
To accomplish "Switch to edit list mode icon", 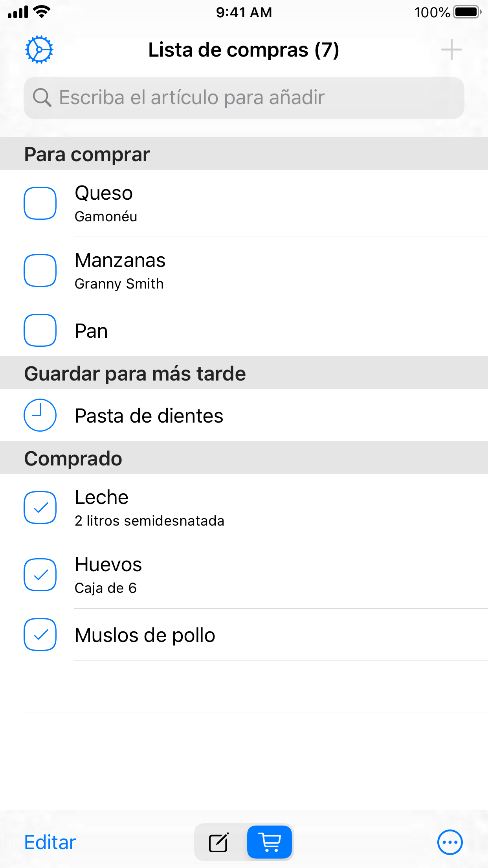I will pos(219,842).
